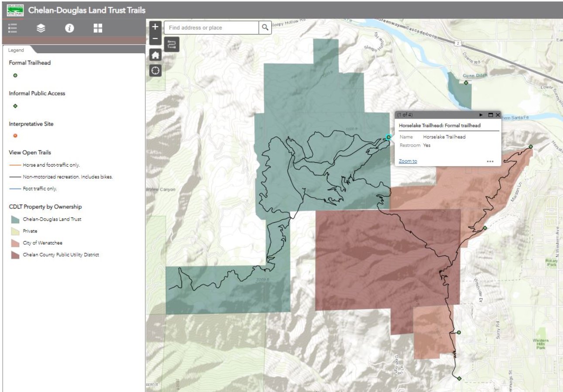Click 'CDLT Property by Ownership' heading
Screen dimensions: 563x392
pos(45,207)
